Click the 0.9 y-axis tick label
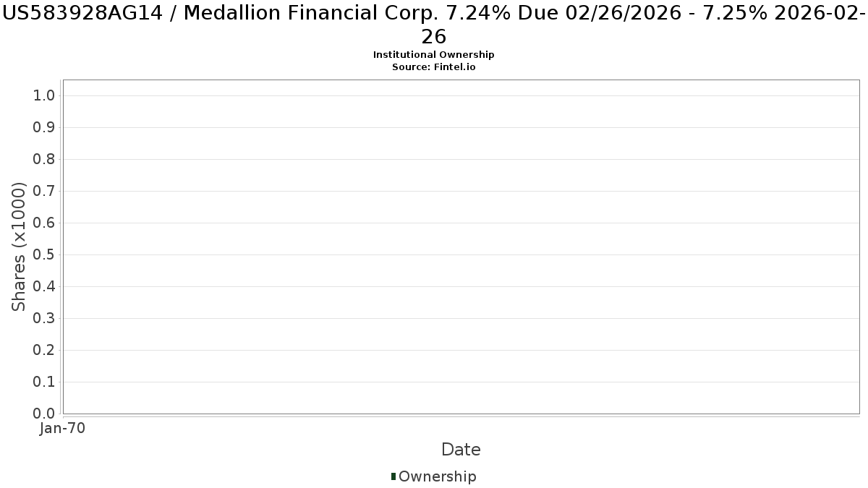The width and height of the screenshot is (868, 488). click(x=45, y=127)
